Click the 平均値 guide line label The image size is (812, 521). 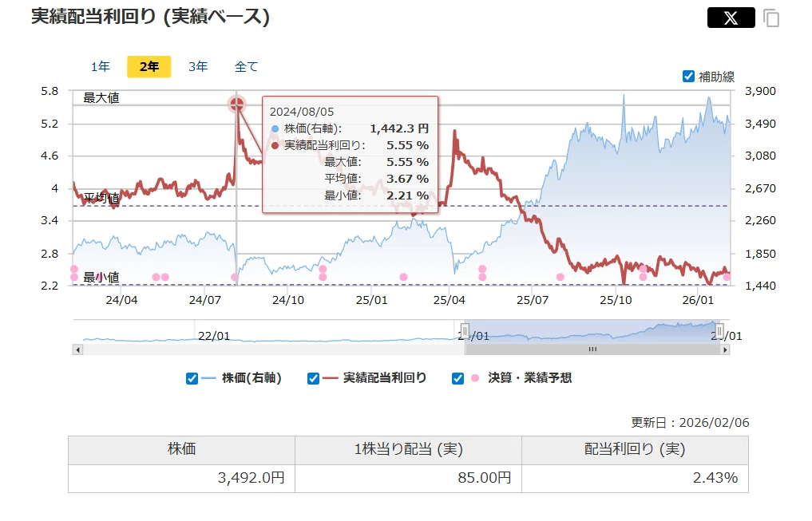pos(101,198)
